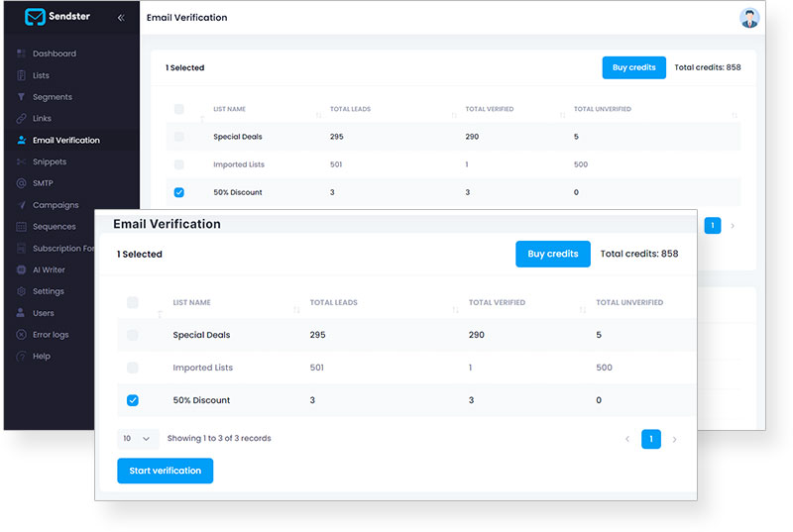Open the Snippets sidebar item
793x532 pixels.
(x=50, y=161)
